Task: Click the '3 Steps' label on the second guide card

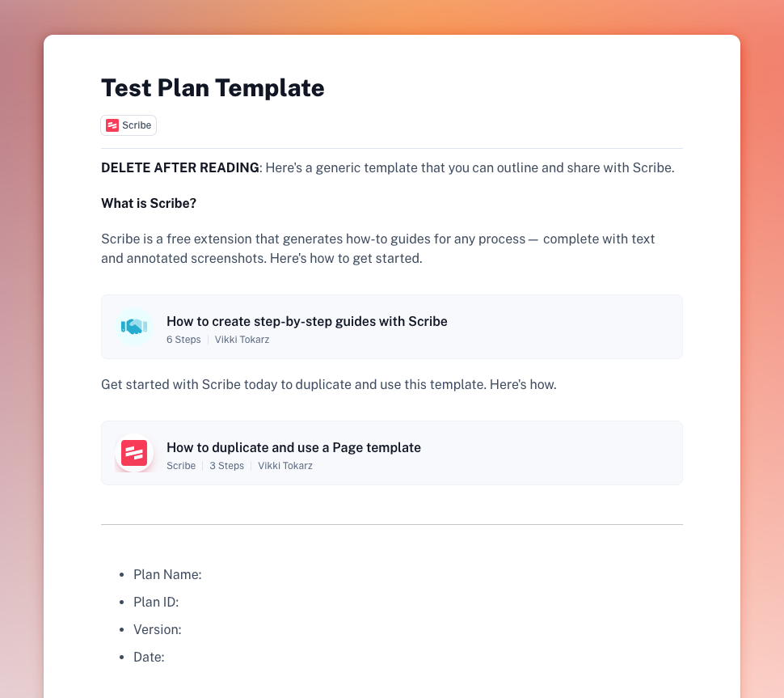Action: (226, 465)
